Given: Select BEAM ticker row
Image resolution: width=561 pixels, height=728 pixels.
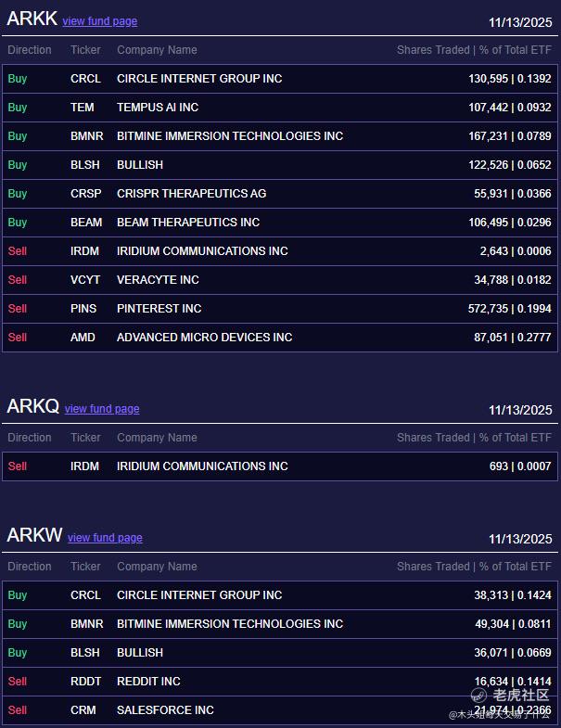Looking at the screenshot, I should [x=280, y=223].
